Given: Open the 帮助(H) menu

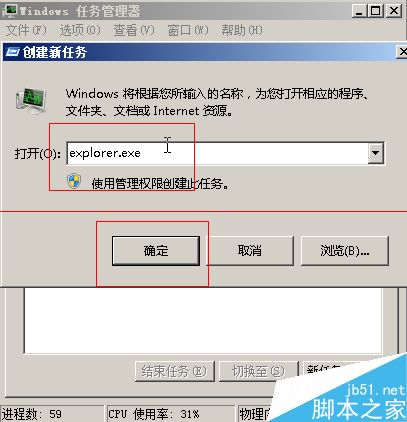Looking at the screenshot, I should [x=242, y=30].
